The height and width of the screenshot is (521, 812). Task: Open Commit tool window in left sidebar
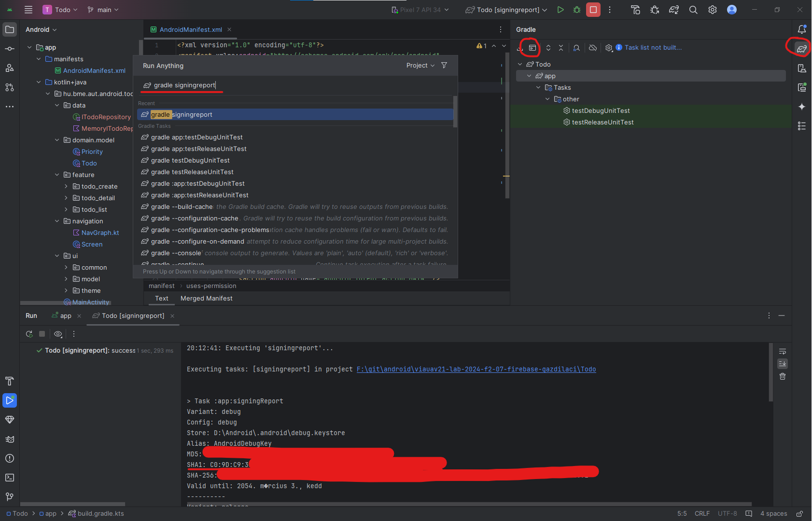point(10,49)
